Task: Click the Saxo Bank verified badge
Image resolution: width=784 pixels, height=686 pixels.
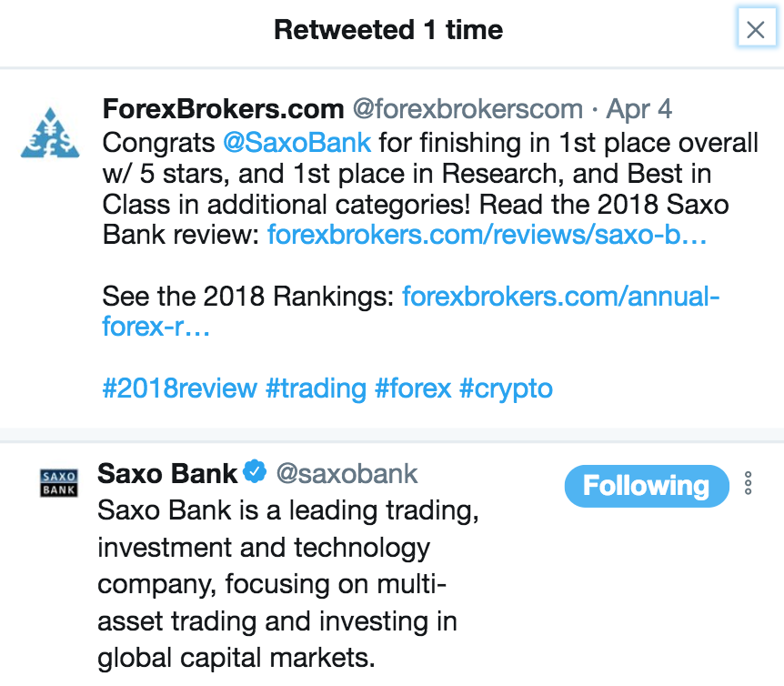Action: pyautogui.click(x=256, y=472)
